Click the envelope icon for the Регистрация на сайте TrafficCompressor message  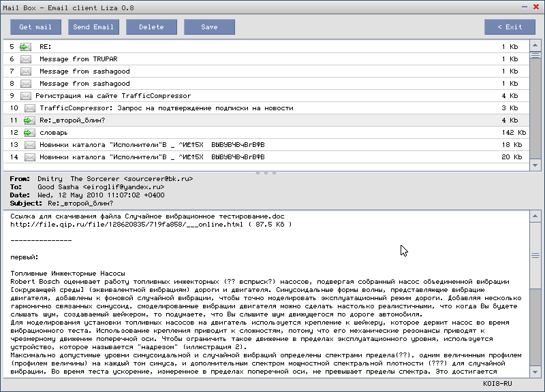26,96
